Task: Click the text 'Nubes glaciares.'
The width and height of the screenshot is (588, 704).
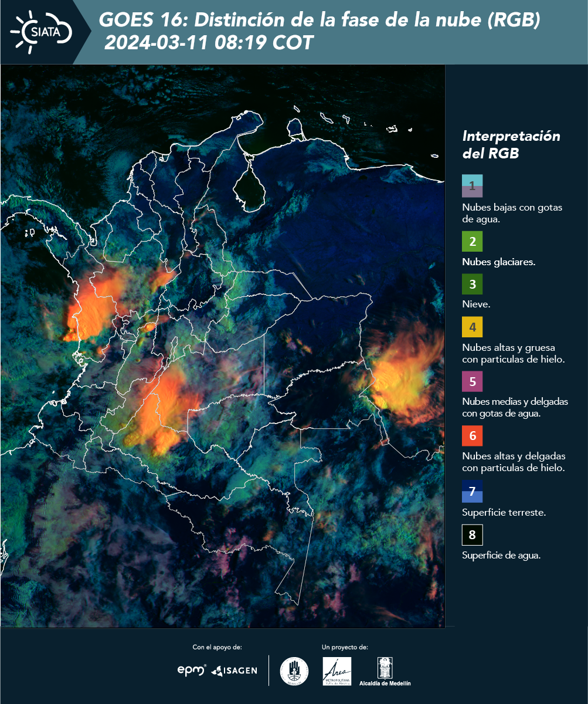Action: click(498, 262)
